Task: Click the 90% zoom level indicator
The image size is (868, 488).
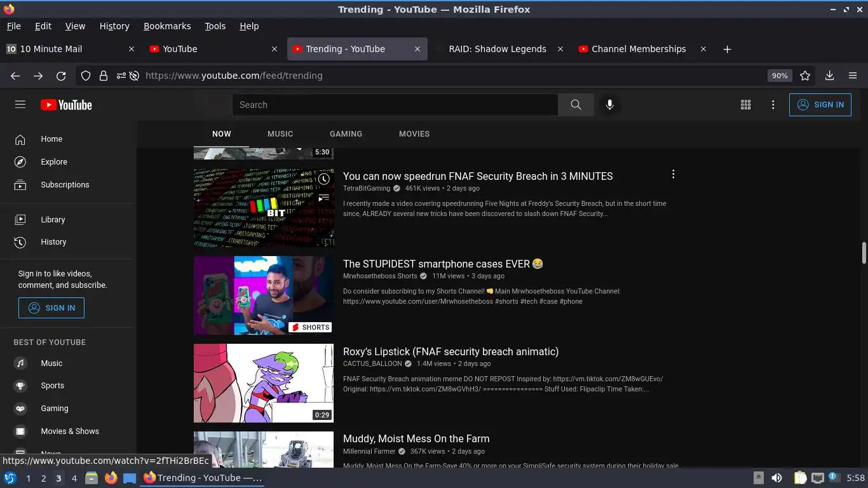Action: pyautogui.click(x=780, y=76)
